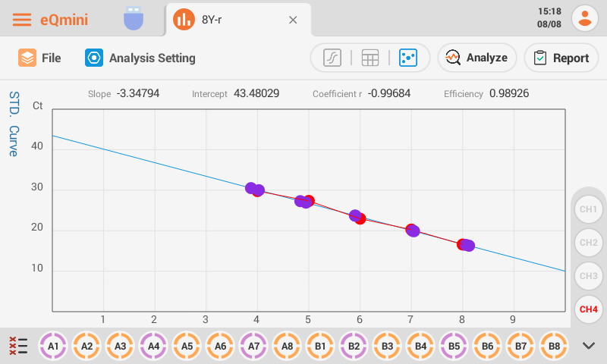Select the 8Y-r experiment tab

point(220,20)
